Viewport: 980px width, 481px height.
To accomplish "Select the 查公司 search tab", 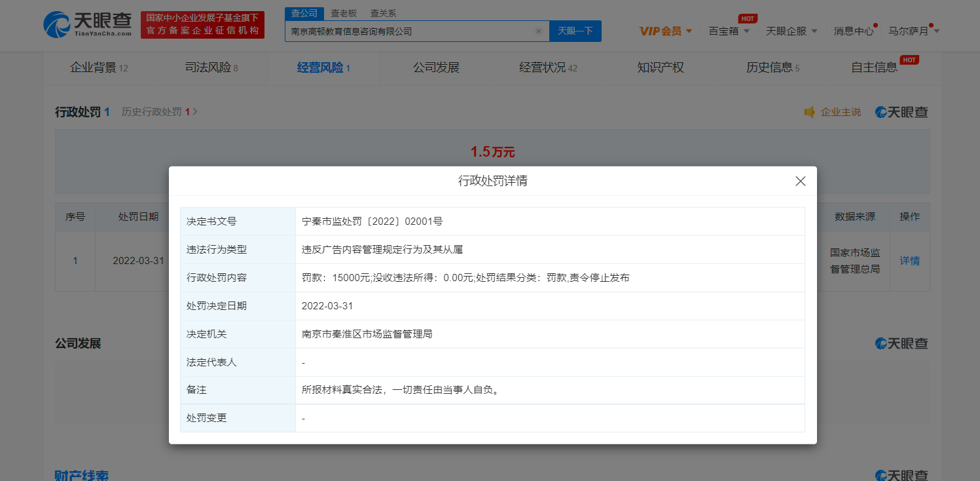I will 304,13.
